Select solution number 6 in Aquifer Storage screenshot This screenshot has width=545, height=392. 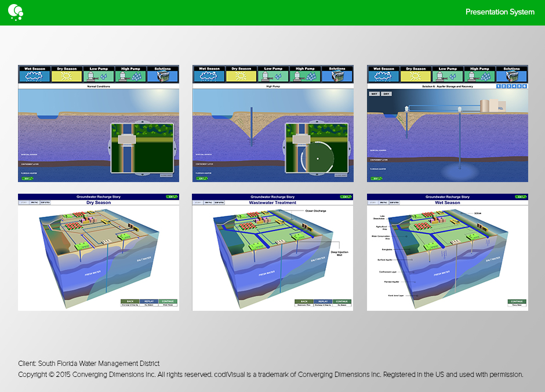coord(525,86)
